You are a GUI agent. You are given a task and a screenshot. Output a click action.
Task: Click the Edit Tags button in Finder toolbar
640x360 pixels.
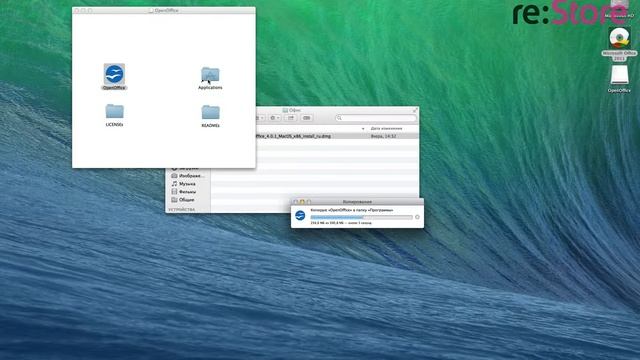pyautogui.click(x=307, y=118)
